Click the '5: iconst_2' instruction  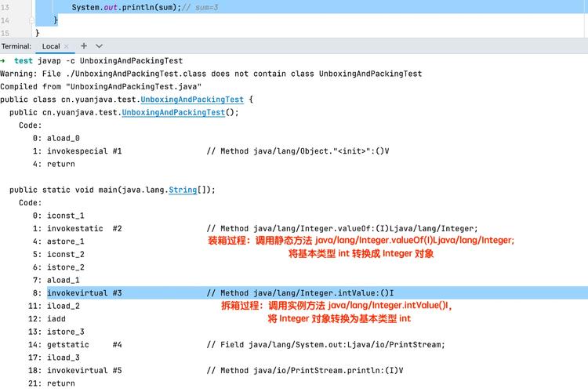59,254
